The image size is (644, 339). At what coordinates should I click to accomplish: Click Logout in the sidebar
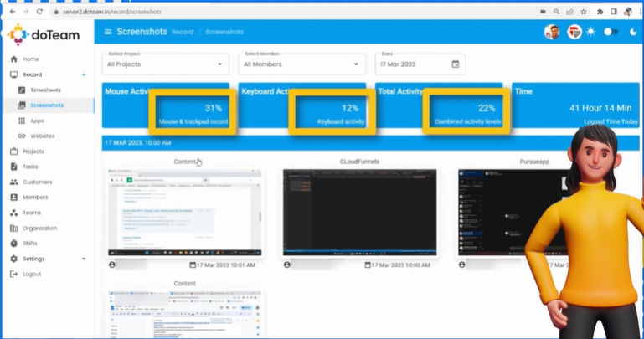32,275
